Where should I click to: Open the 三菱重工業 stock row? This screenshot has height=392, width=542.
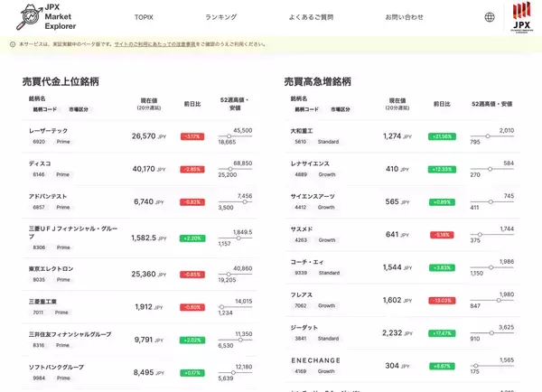click(139, 307)
